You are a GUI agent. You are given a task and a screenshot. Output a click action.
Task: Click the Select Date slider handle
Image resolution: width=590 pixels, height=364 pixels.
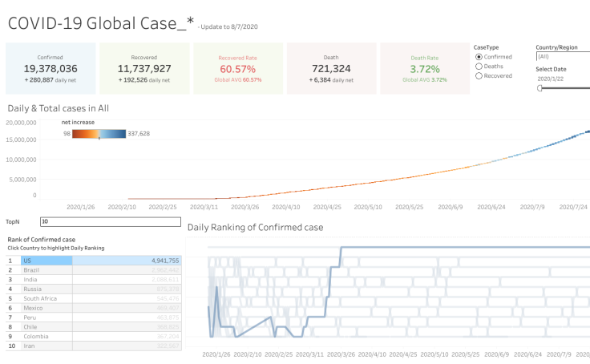[539, 88]
